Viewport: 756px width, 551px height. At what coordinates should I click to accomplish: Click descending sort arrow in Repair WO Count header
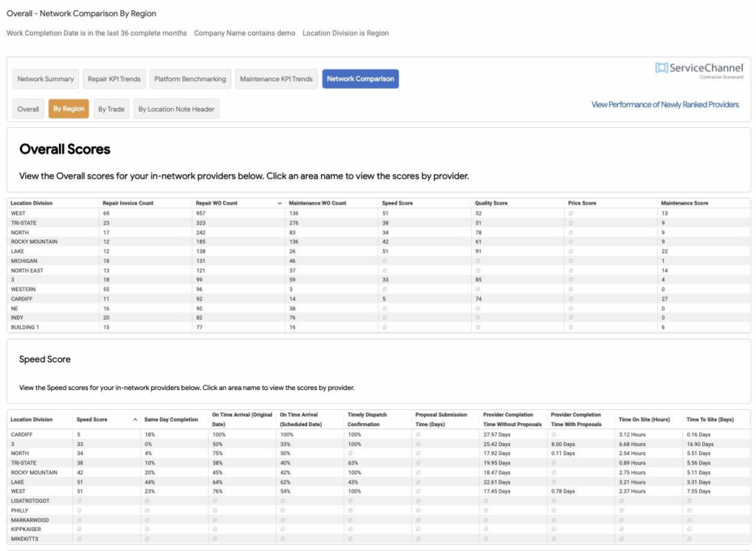pos(279,203)
